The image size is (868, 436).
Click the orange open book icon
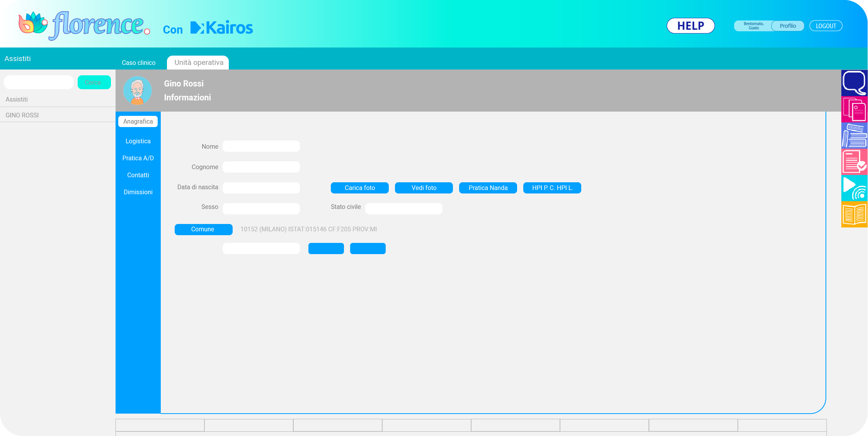point(854,214)
